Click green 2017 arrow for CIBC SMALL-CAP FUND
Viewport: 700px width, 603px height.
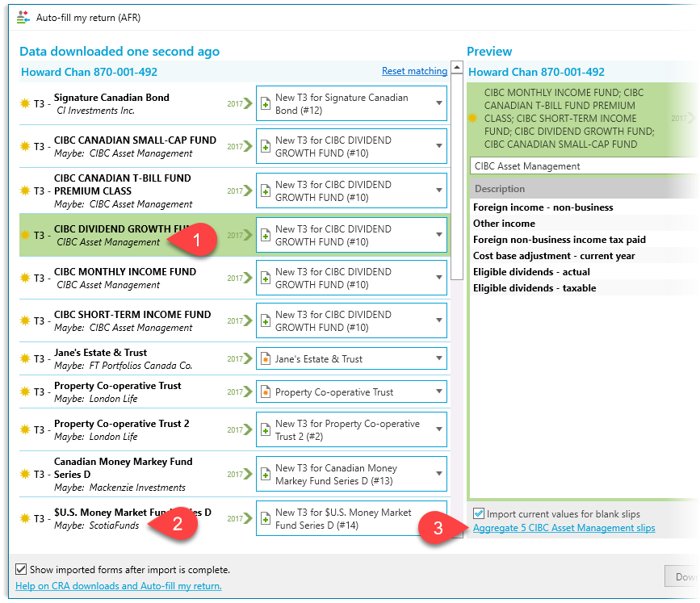[240, 146]
